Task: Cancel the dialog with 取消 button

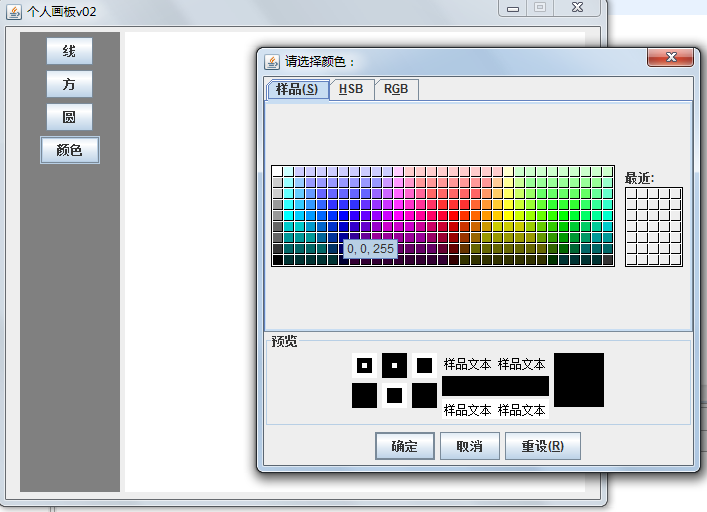Action: tap(469, 446)
